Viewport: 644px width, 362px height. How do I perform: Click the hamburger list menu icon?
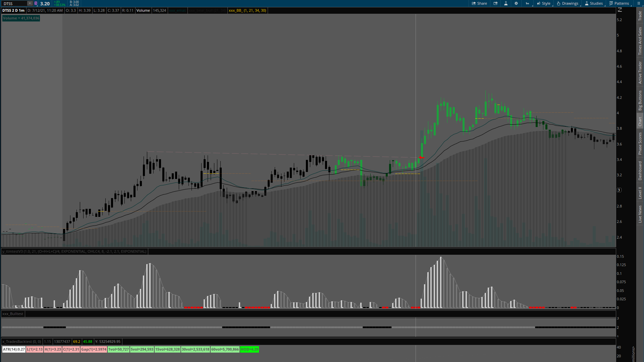[638, 3]
